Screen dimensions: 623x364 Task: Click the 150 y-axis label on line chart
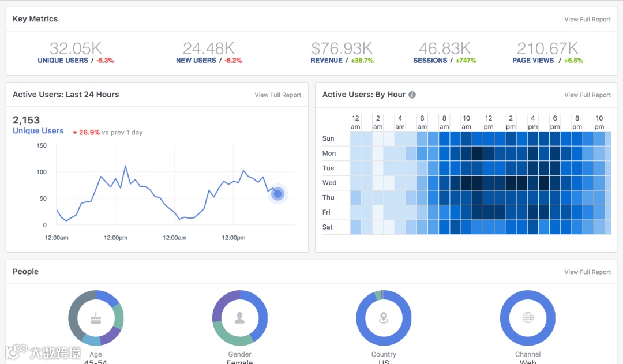coord(42,145)
